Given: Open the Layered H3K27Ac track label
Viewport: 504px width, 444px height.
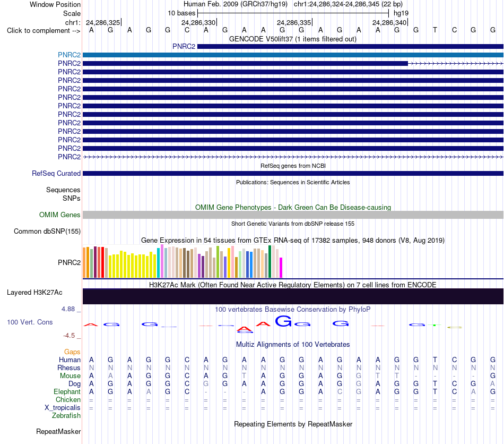Looking at the screenshot, I should click(x=34, y=293).
